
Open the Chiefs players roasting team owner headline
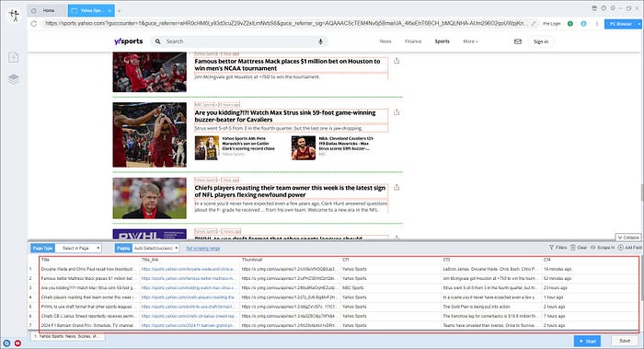pyautogui.click(x=291, y=192)
